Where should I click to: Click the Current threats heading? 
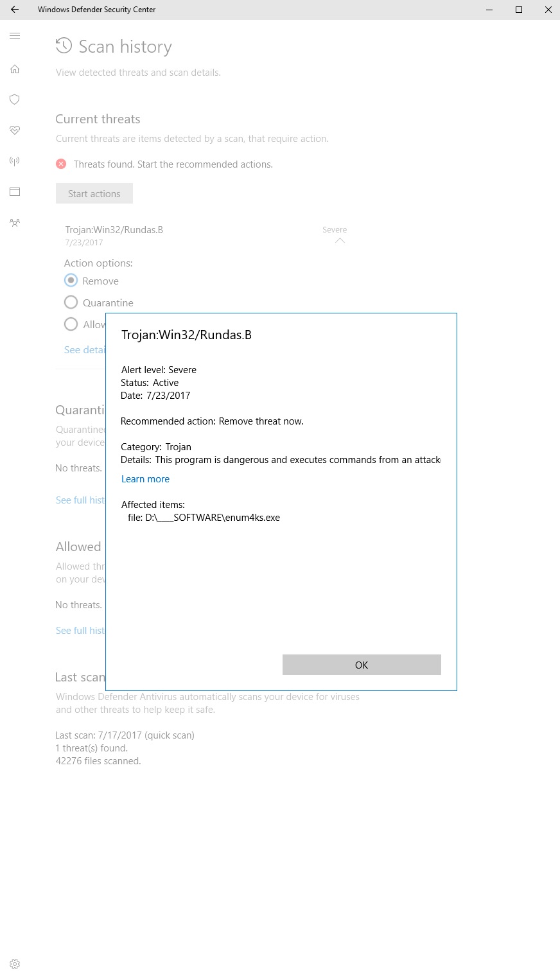pyautogui.click(x=98, y=119)
